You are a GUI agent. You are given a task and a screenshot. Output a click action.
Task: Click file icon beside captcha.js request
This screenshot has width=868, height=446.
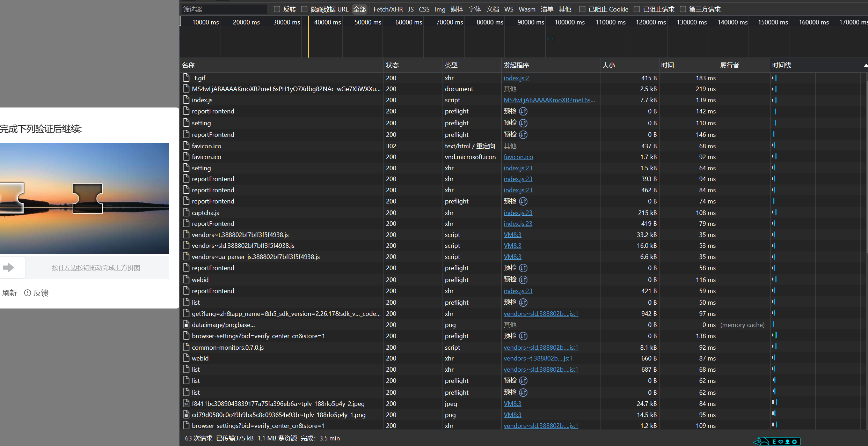tap(186, 213)
